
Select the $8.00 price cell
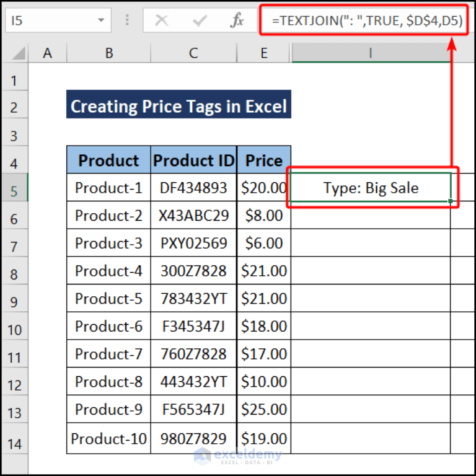tap(264, 215)
